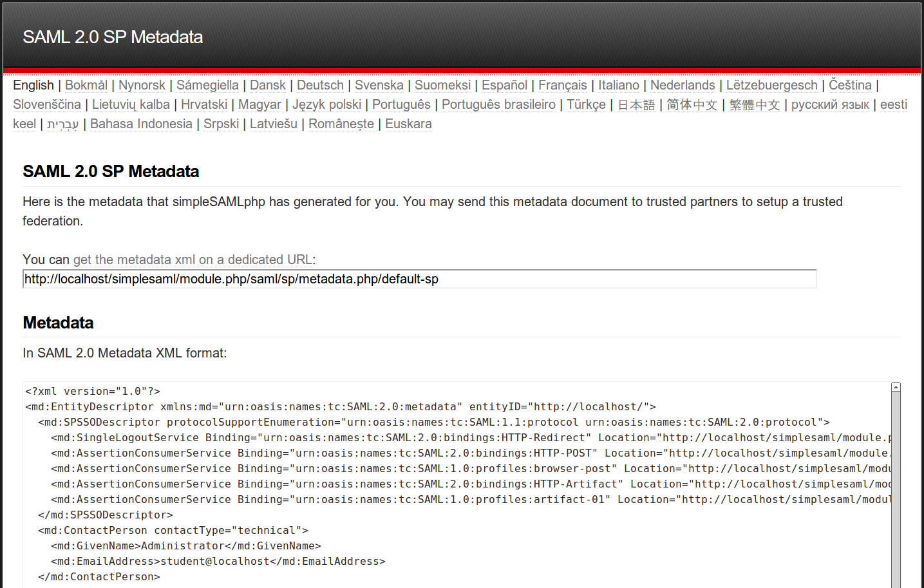The width and height of the screenshot is (924, 588).
Task: Switch language to Bokmål
Action: 86,85
